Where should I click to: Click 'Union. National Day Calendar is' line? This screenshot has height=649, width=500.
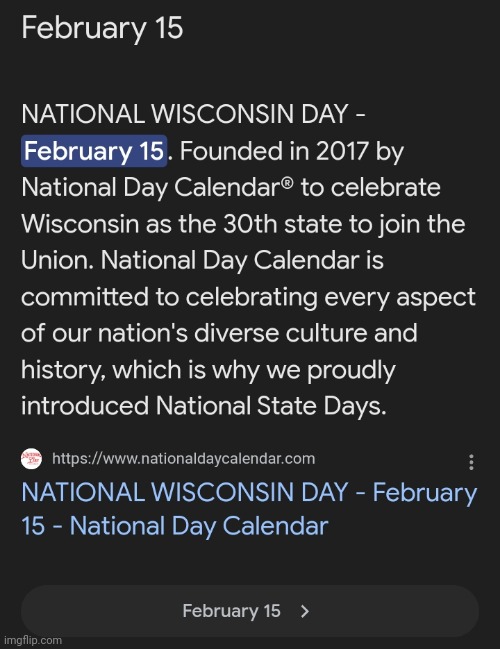tap(202, 261)
